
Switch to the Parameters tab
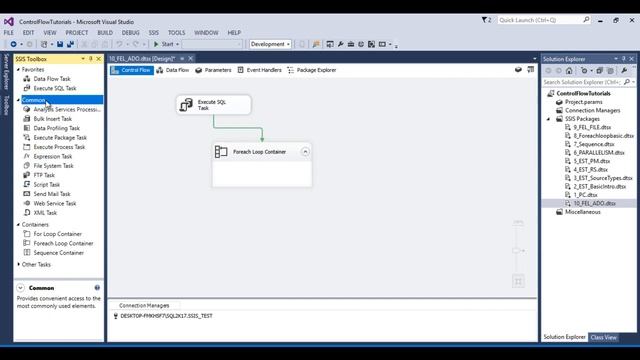pos(213,70)
